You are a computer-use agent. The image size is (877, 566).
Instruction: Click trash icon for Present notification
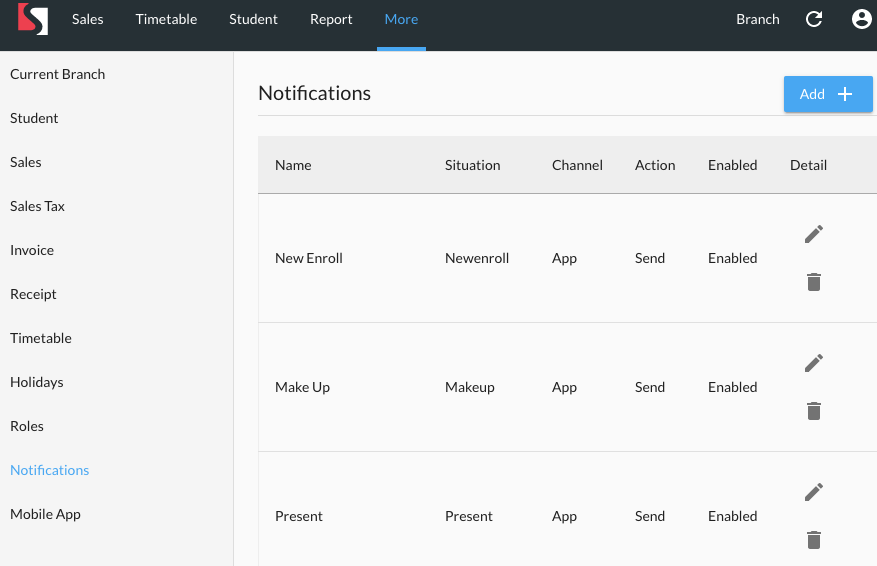(x=814, y=540)
